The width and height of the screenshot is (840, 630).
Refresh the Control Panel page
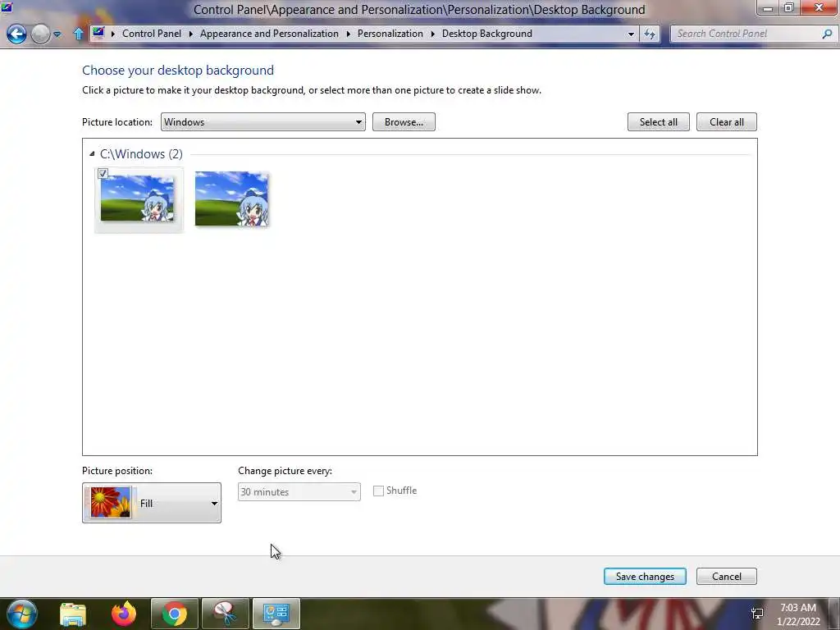click(650, 34)
